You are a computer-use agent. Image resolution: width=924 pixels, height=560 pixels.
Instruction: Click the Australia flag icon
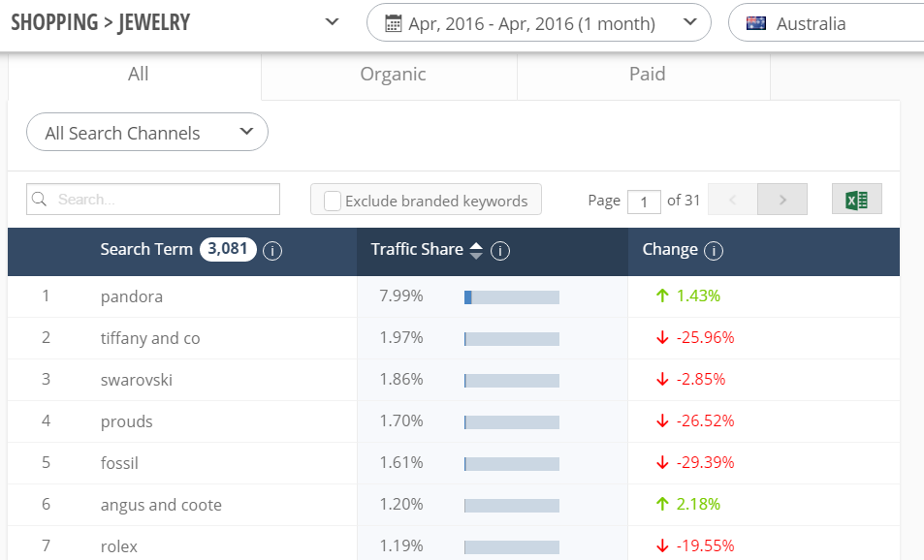(x=756, y=23)
